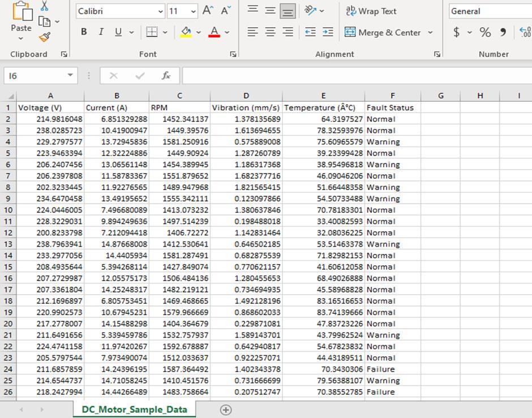Select column F header

point(393,96)
